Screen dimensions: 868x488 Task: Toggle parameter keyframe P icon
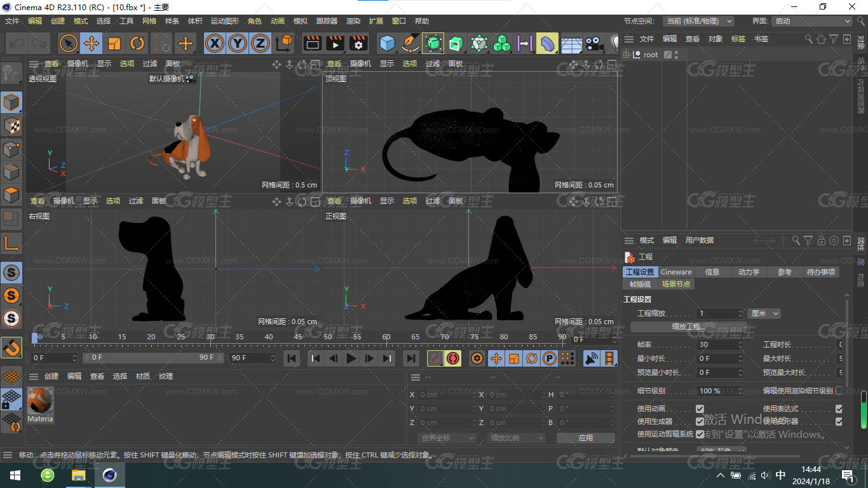coord(550,358)
